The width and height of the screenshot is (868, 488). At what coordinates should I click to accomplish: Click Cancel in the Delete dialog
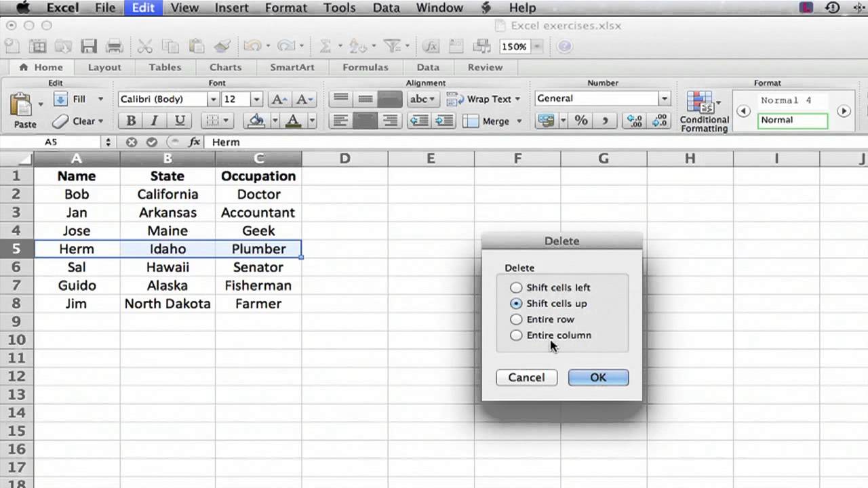tap(526, 378)
